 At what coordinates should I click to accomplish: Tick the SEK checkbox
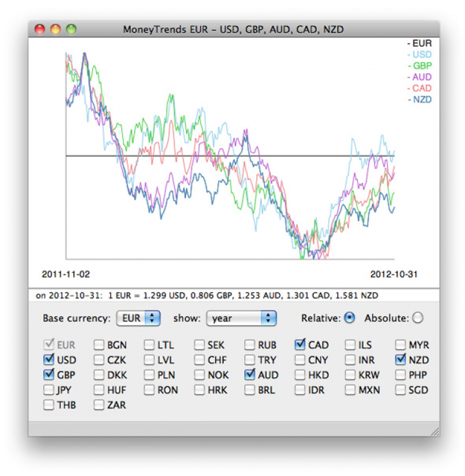[x=200, y=345]
